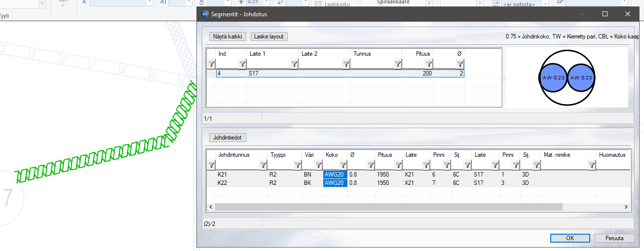Image resolution: width=644 pixels, height=251 pixels.
Task: Click the Väri column filter icon
Action: (318, 165)
